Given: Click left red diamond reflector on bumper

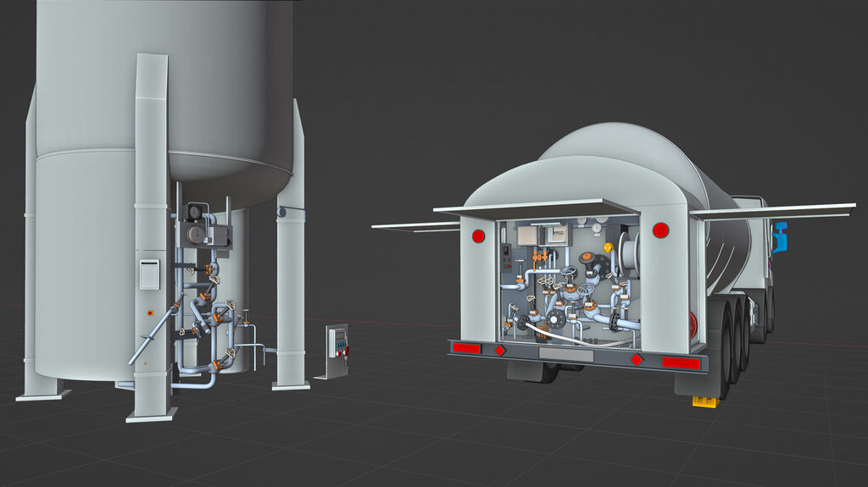Looking at the screenshot, I should click(500, 350).
